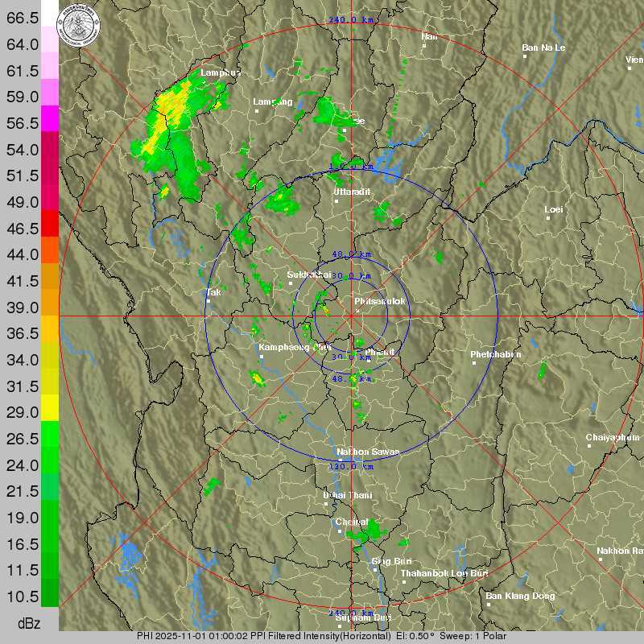The width and height of the screenshot is (644, 644).
Task: Click the top 240.0 km range label
Action: point(352,20)
